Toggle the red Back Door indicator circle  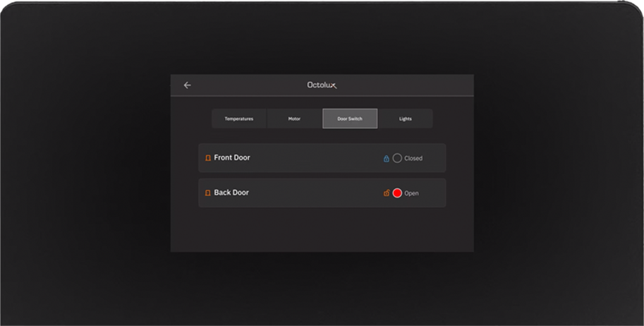397,193
